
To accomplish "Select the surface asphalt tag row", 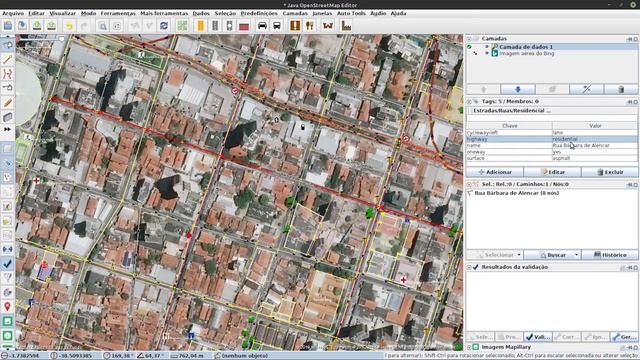I will [x=552, y=158].
